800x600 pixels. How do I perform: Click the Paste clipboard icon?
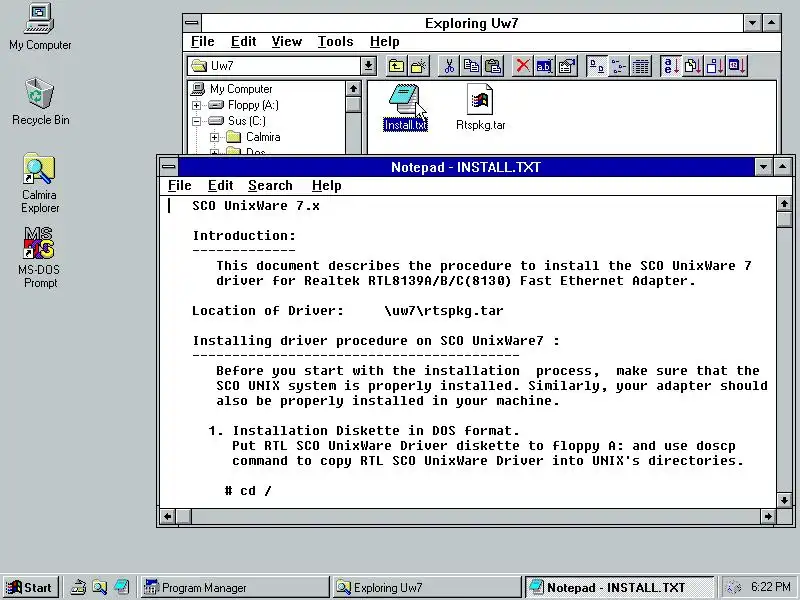point(493,66)
